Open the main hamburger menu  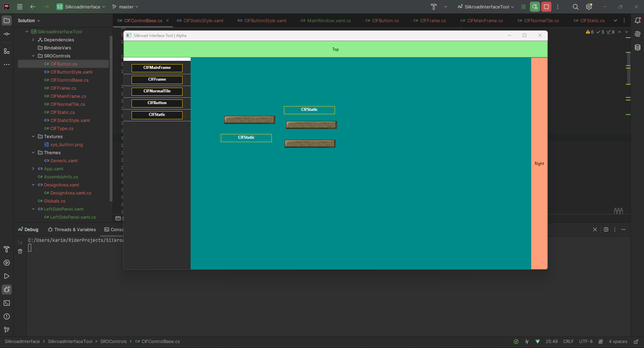tap(20, 7)
